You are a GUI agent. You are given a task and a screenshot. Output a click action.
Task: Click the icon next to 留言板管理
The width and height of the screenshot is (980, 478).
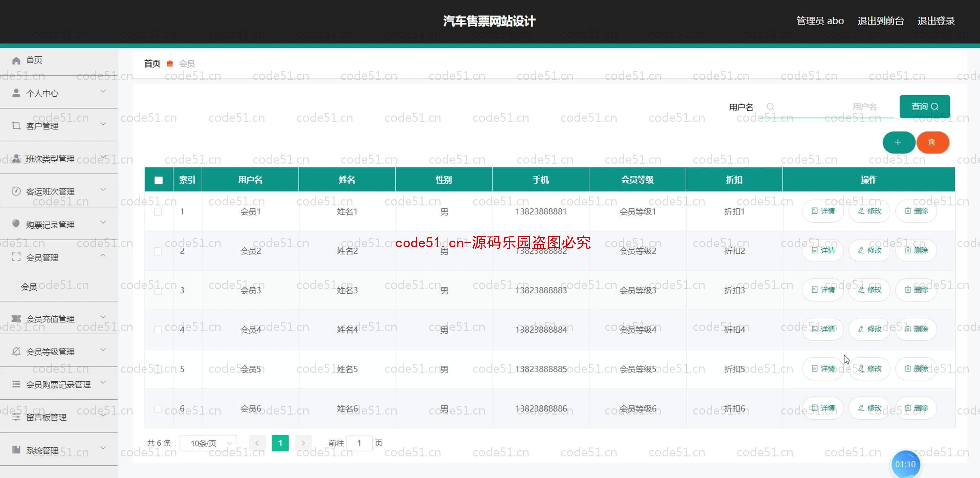(x=16, y=417)
